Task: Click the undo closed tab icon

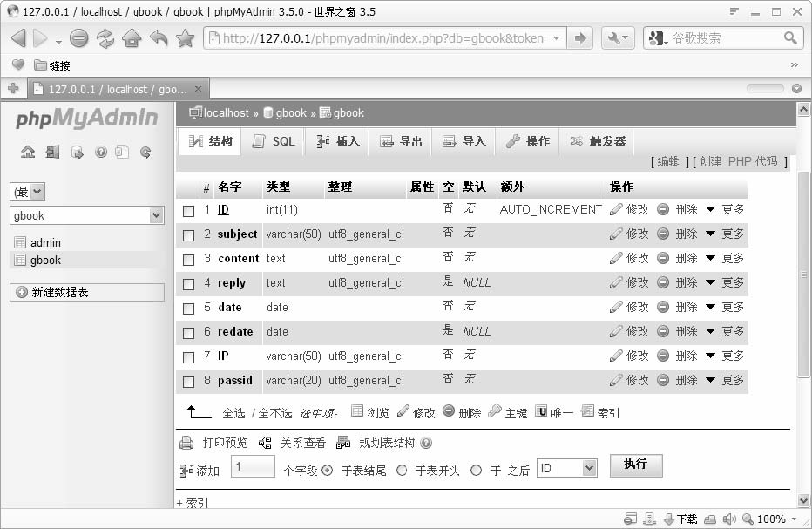Action: (x=159, y=37)
